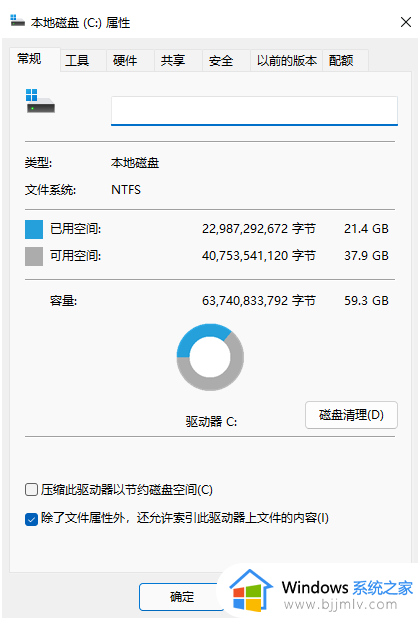Click the 可用空间 label
418x618 pixels.
point(76,256)
